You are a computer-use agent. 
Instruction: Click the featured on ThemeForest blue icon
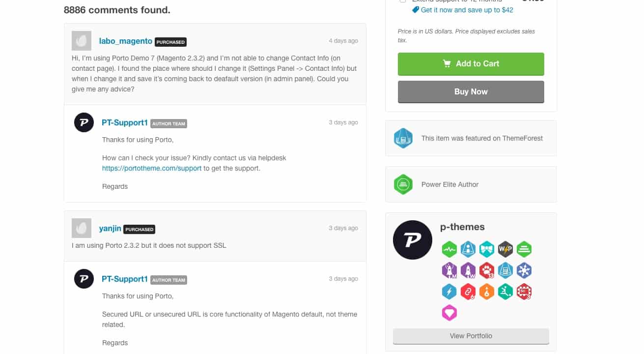point(403,138)
